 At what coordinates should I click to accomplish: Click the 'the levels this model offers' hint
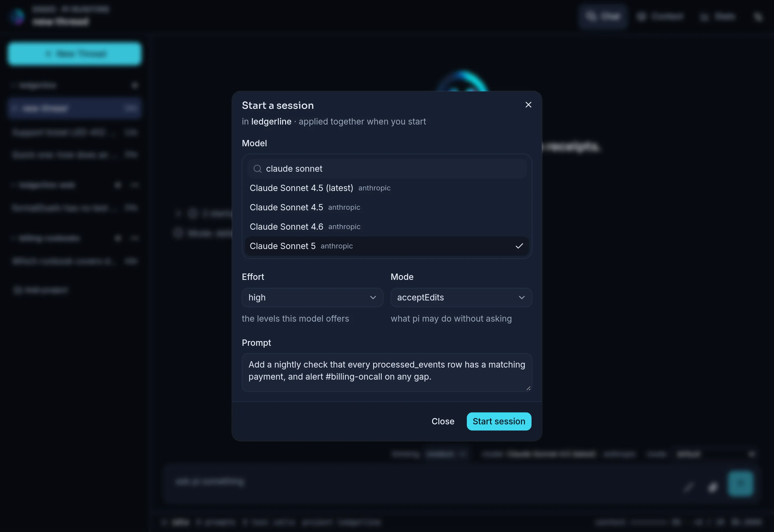(x=295, y=318)
